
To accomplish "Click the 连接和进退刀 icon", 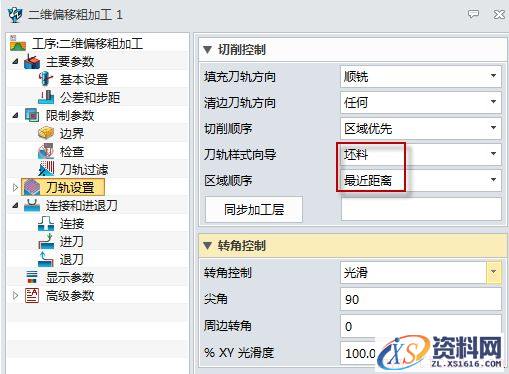I will click(32, 205).
